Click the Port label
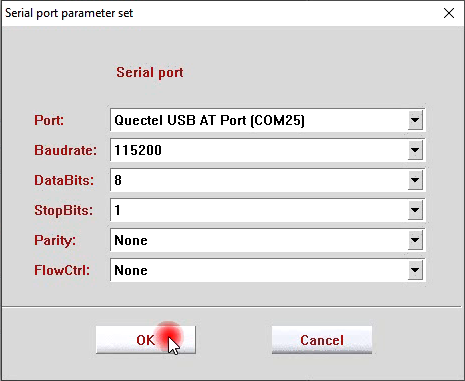This screenshot has height=381, width=465. pos(49,120)
